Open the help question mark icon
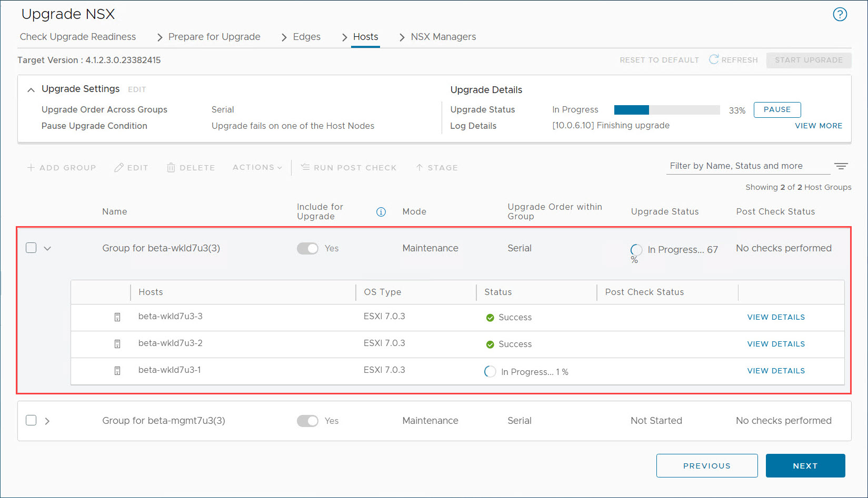Viewport: 868px width, 498px height. pos(840,14)
